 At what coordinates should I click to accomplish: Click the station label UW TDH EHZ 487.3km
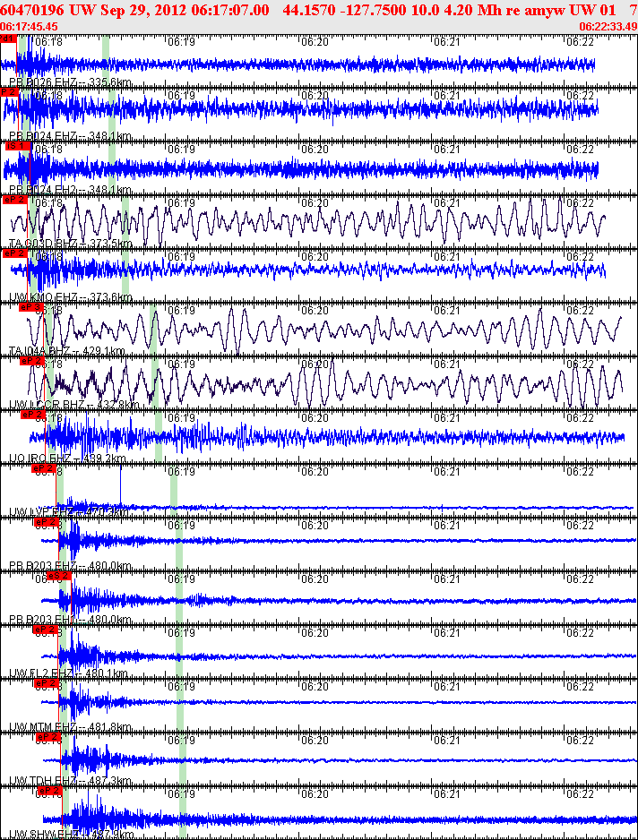[x=70, y=781]
